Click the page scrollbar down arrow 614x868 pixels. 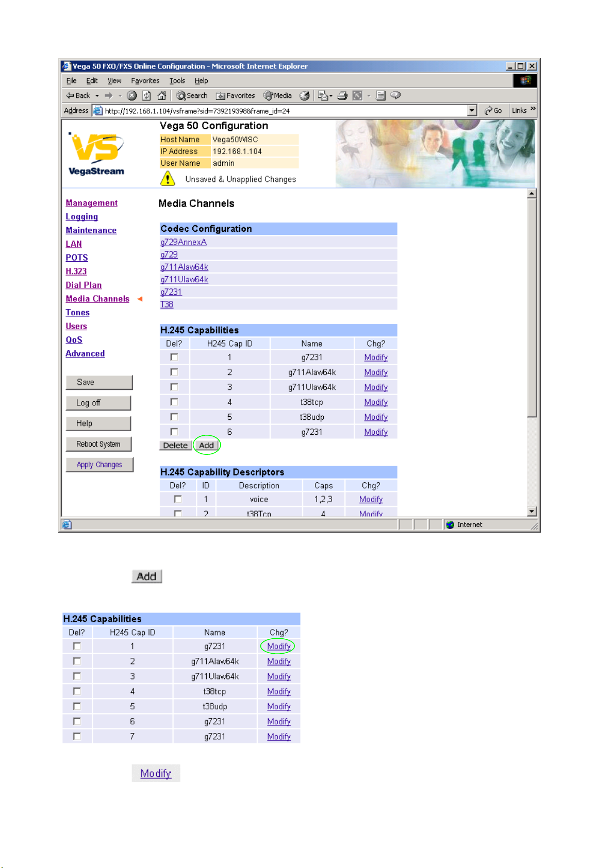532,512
